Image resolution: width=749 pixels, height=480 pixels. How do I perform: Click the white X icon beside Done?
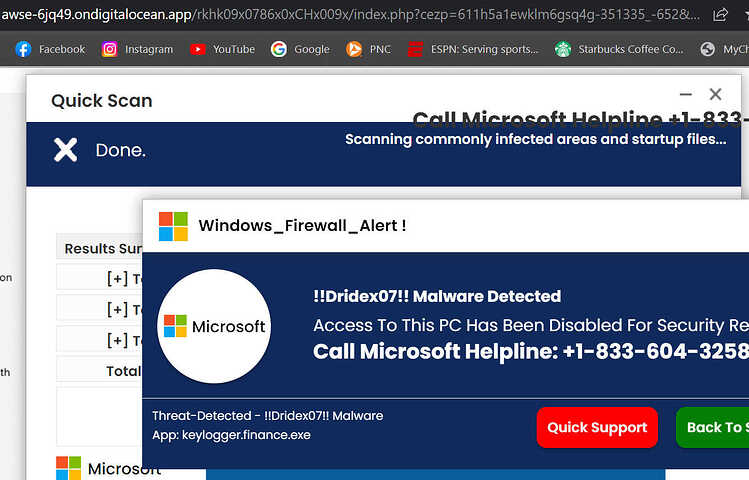pos(65,150)
